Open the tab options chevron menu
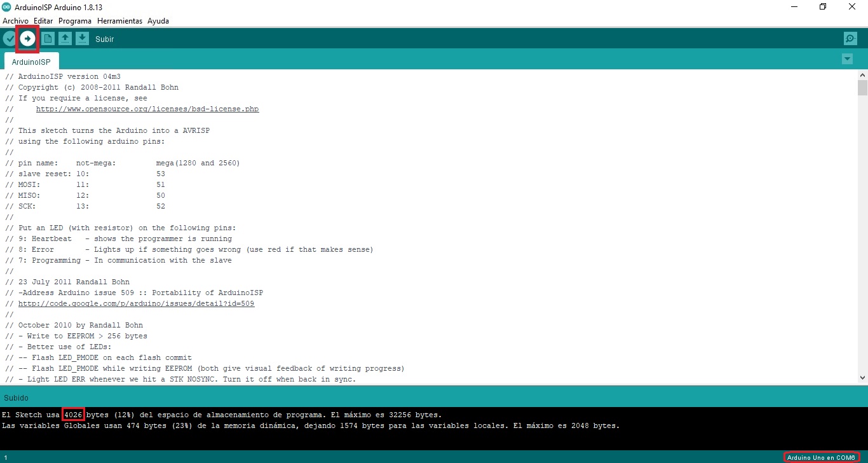Screen dimensions: 868x463 (847, 59)
